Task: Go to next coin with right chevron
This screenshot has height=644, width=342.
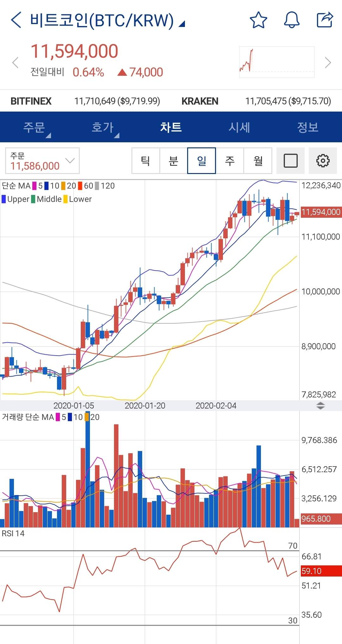Action: 328,62
